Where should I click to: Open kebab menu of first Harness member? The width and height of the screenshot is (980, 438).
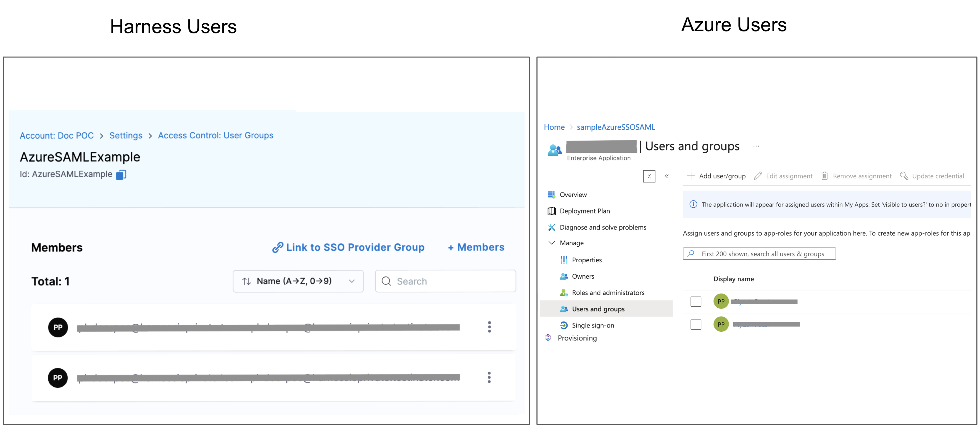click(489, 327)
